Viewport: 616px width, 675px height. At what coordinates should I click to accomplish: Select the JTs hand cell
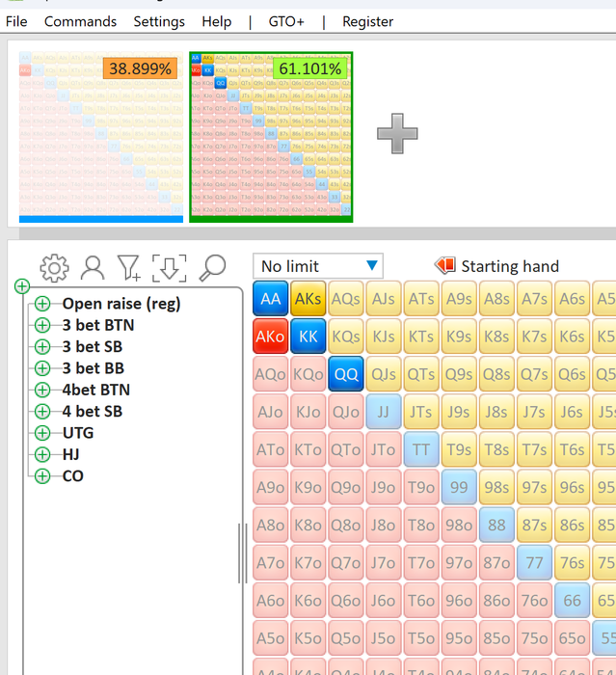421,412
